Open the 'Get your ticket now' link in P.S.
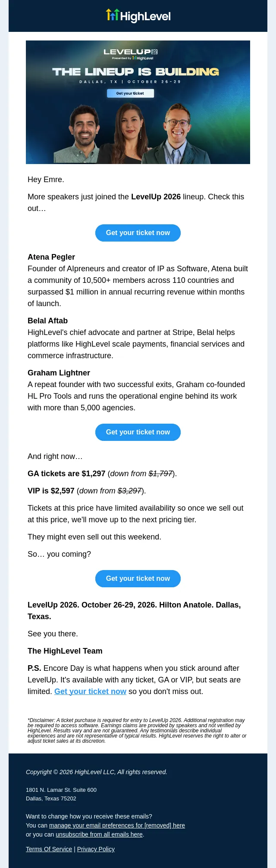 [90, 691]
